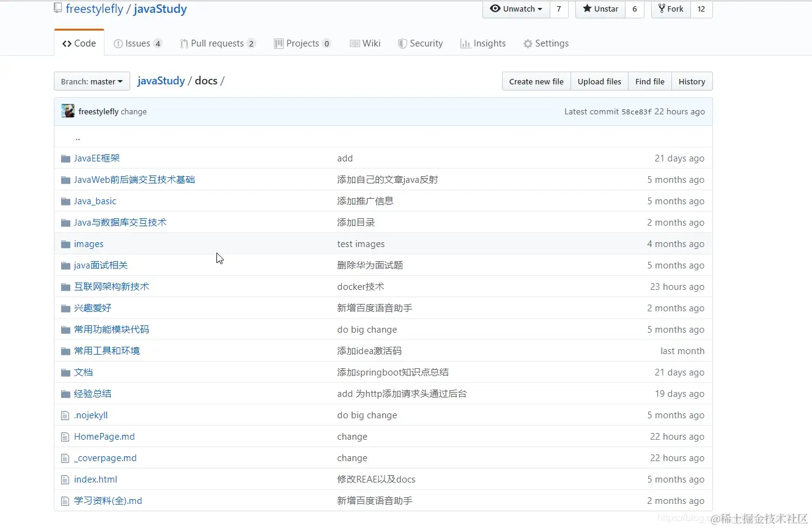This screenshot has width=812, height=529.
Task: Open the 互联网架构新技术 folder
Action: (111, 287)
